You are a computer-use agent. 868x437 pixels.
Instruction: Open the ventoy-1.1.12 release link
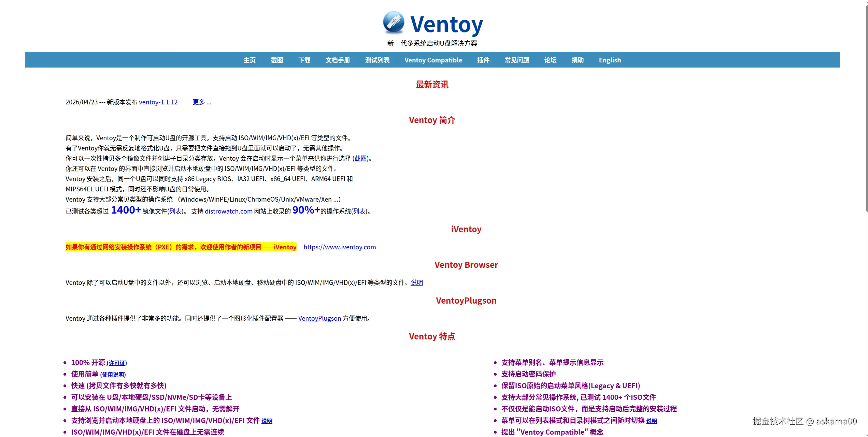click(158, 102)
